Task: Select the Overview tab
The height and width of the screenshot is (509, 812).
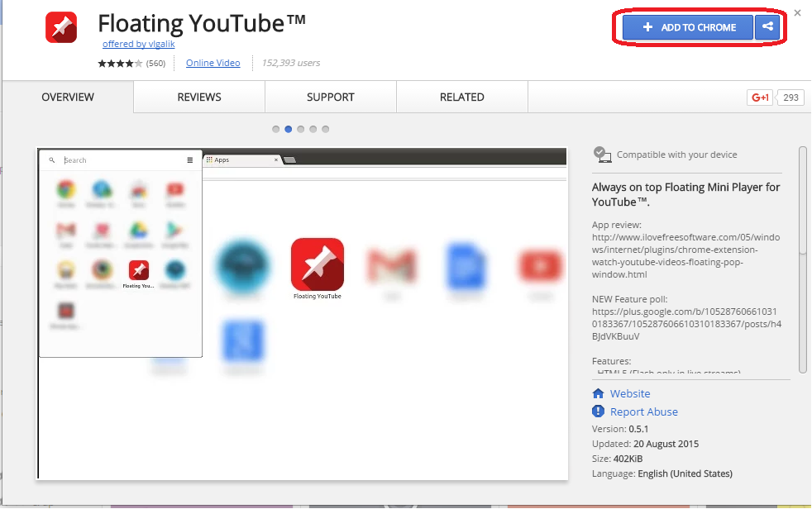Action: click(68, 97)
